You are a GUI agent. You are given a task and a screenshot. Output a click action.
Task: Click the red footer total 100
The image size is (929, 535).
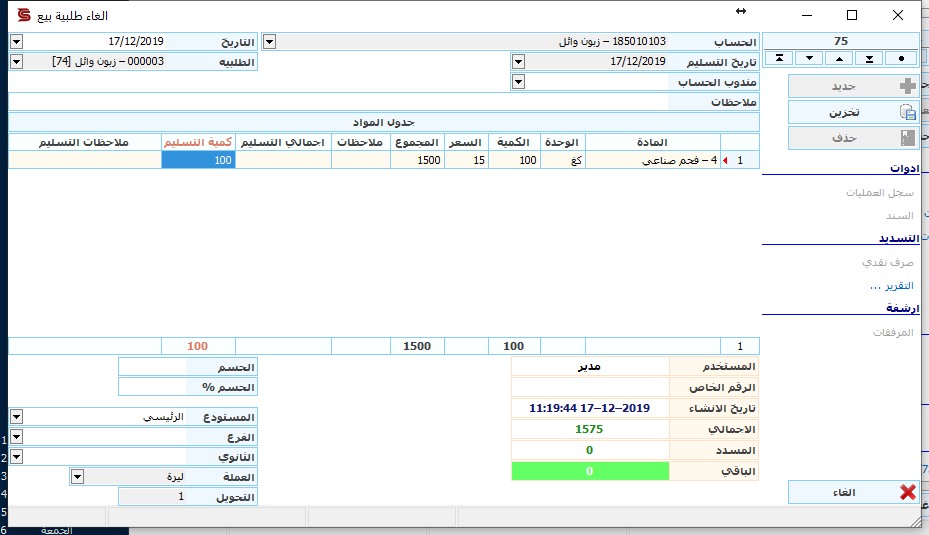pos(197,346)
